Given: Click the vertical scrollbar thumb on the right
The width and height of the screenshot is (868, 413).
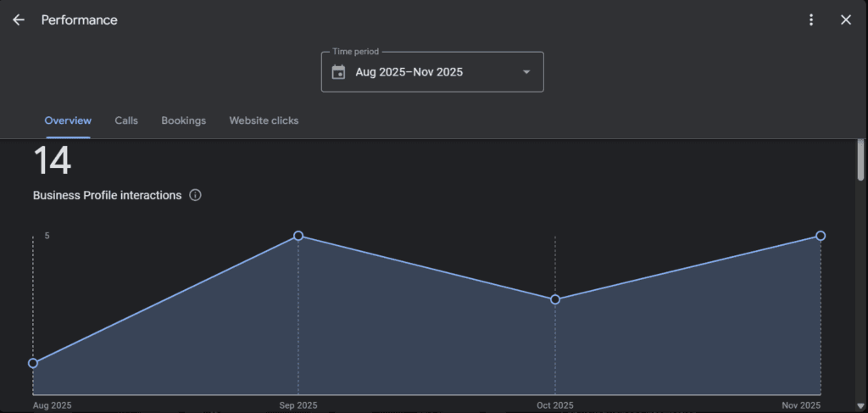Looking at the screenshot, I should (x=861, y=159).
